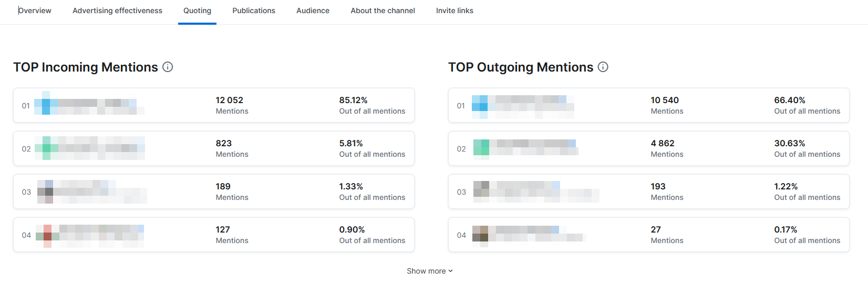This screenshot has width=868, height=282.
Task: Switch to Advertising effectiveness tab
Action: tap(117, 11)
